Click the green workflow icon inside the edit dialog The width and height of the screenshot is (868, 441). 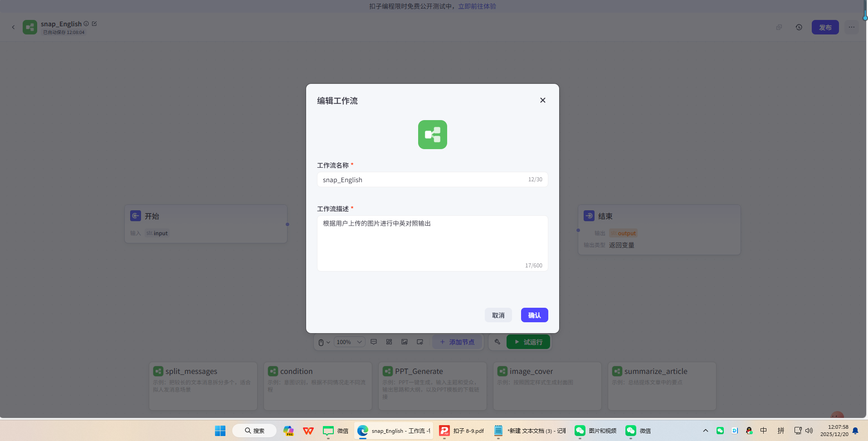point(432,134)
